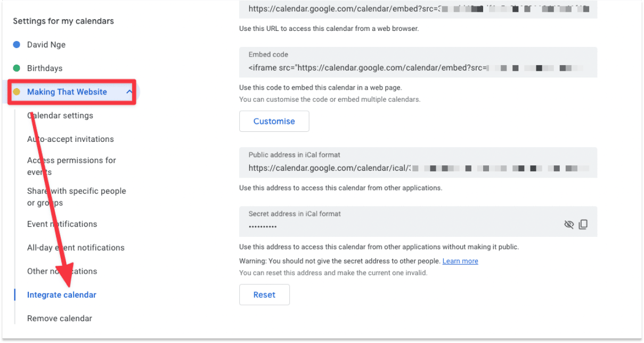Reveal the hidden secret address

coord(569,224)
